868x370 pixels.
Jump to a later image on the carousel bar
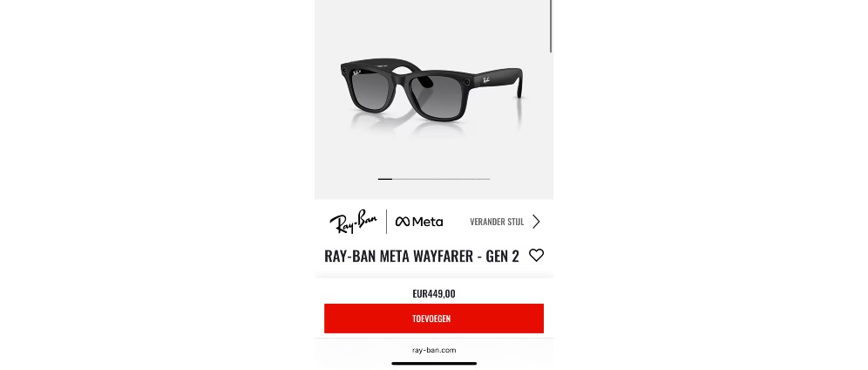pos(441,179)
